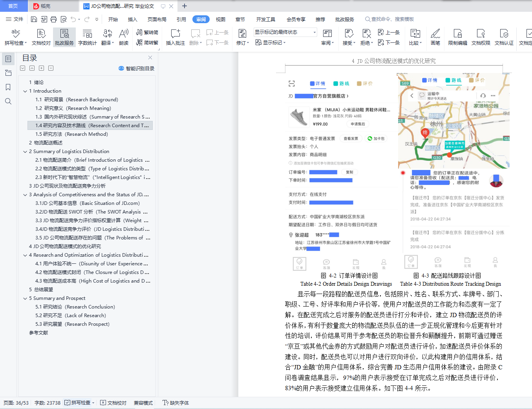Viewport: 532px width, 409px height.
Task: Collapse '4 Research and Optimization' outline section
Action: pos(25,255)
